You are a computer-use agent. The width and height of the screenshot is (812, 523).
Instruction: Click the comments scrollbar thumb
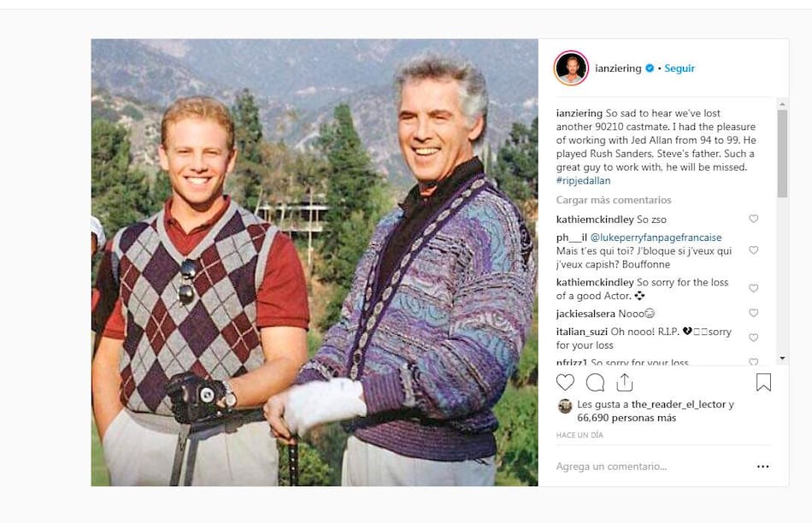(782, 153)
